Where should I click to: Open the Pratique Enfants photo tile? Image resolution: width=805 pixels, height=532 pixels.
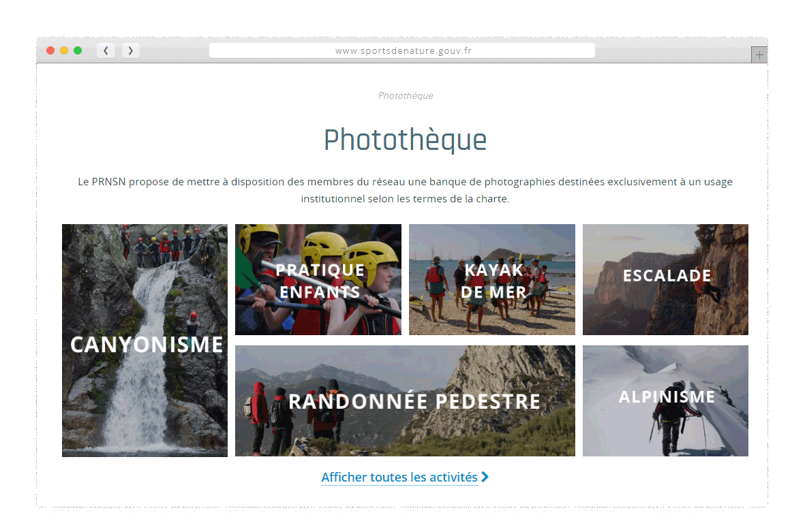tap(318, 279)
